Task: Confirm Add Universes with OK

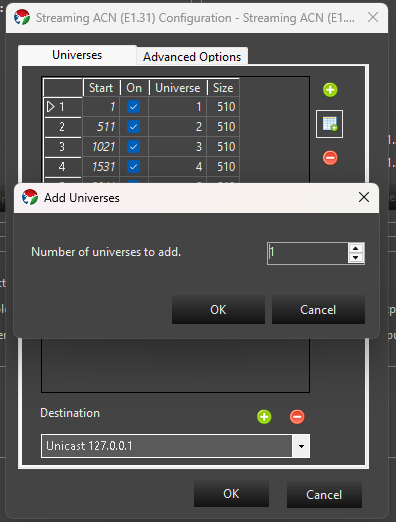Action: click(218, 310)
